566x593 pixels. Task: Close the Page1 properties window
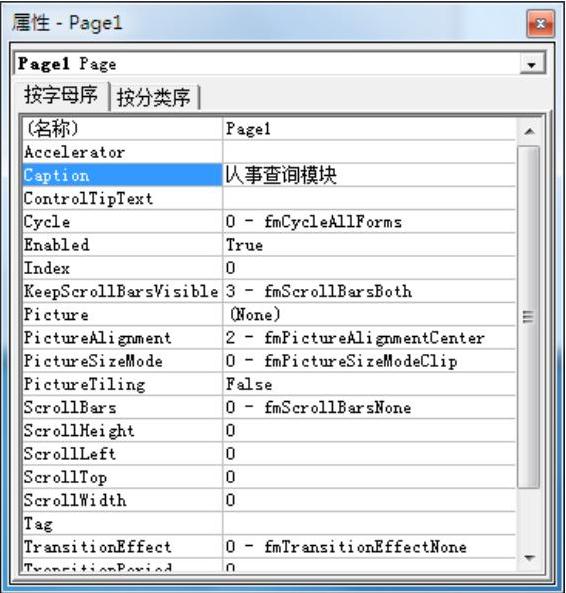point(541,24)
